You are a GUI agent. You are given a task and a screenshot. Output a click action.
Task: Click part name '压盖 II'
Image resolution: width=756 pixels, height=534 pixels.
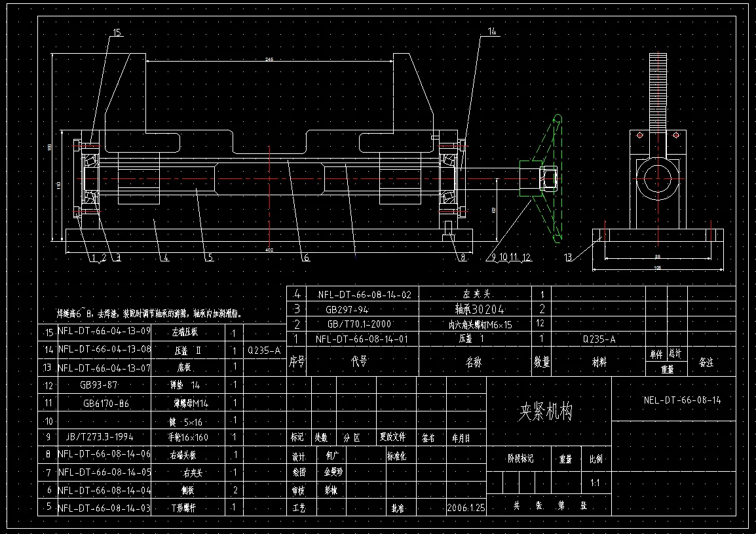pyautogui.click(x=187, y=351)
